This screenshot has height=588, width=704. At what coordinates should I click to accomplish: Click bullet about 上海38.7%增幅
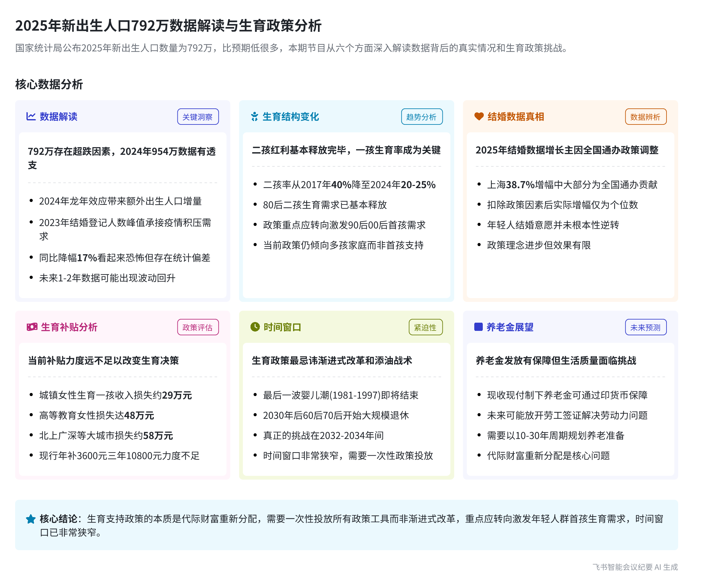[x=572, y=185]
